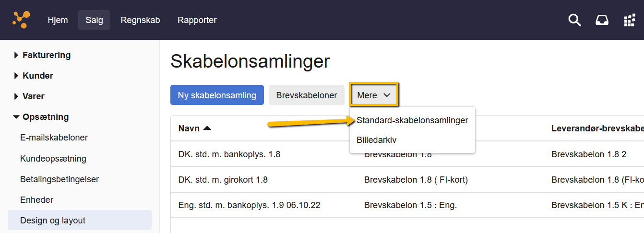
Task: Expand the Fakturering section
Action: coord(42,55)
